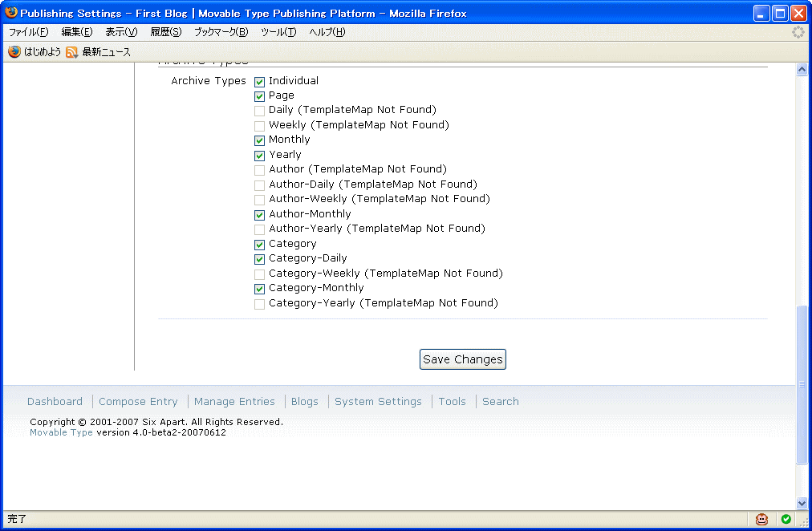
Task: Toggle the Category-Yearly checkbox
Action: click(259, 304)
